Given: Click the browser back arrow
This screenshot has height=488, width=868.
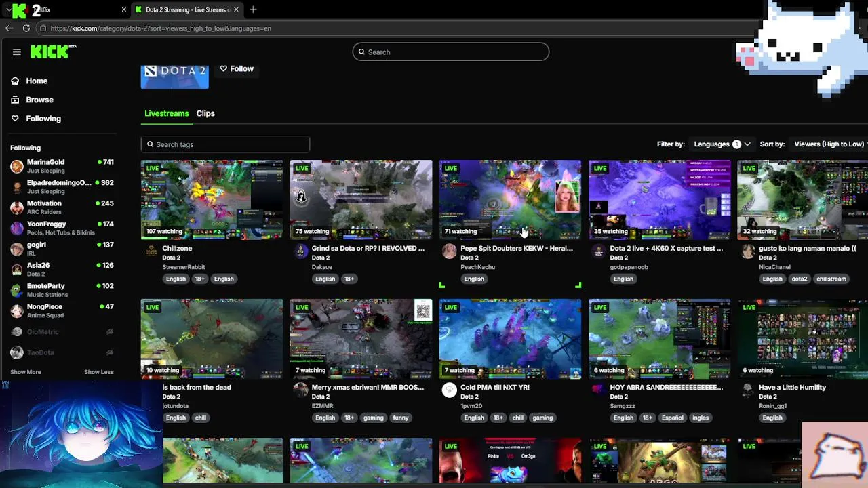Looking at the screenshot, I should pos(9,28).
